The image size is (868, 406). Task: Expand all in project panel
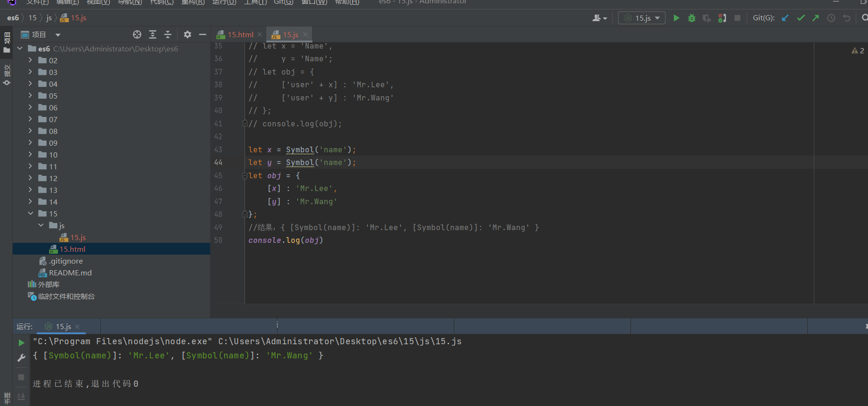point(153,34)
